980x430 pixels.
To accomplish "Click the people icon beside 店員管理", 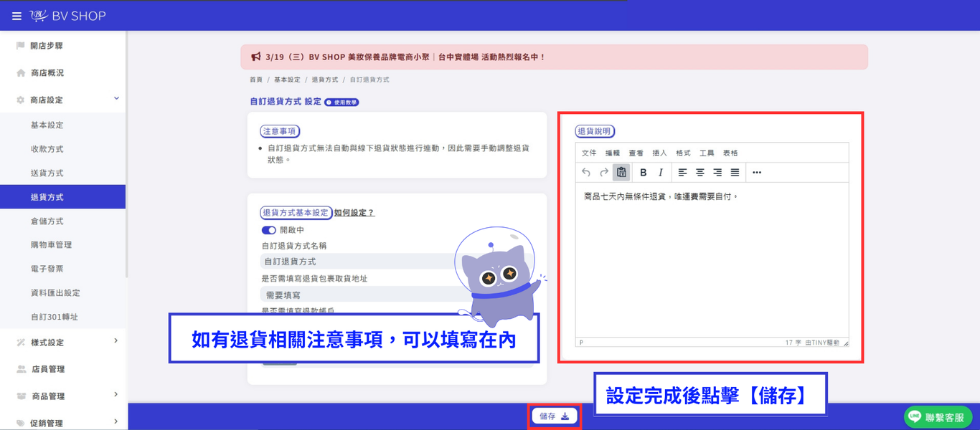I will 21,369.
